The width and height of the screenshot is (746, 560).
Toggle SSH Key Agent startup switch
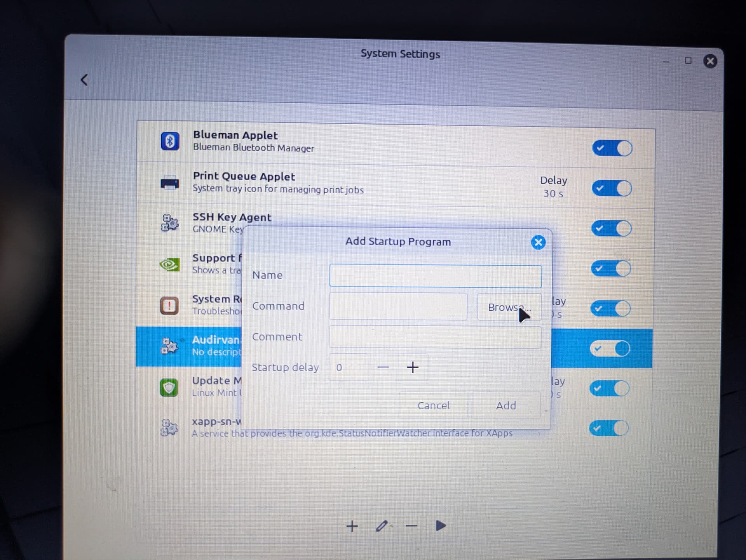click(612, 228)
